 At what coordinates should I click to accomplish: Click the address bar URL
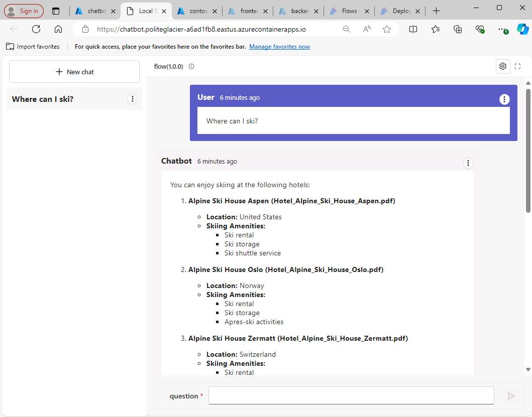pos(201,30)
